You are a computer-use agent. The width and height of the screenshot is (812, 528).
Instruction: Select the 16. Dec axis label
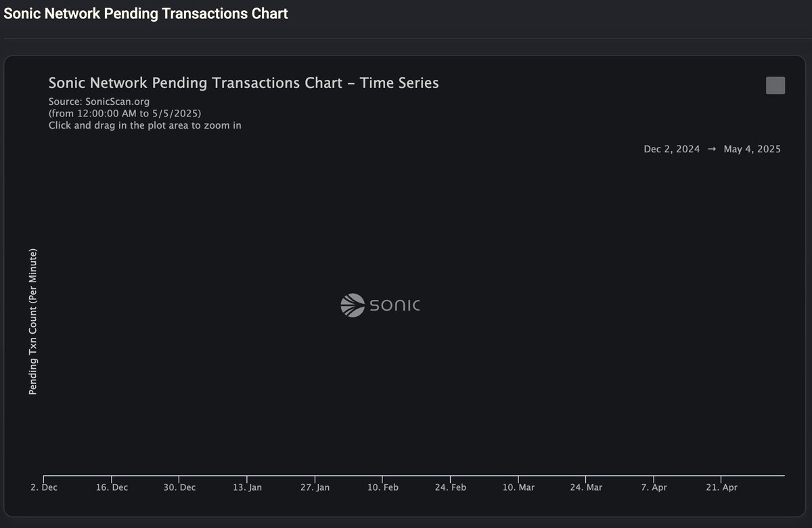112,487
